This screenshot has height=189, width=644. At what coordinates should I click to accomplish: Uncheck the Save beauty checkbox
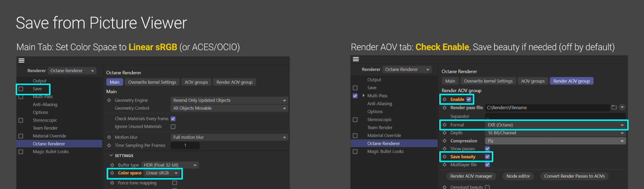[x=487, y=157]
